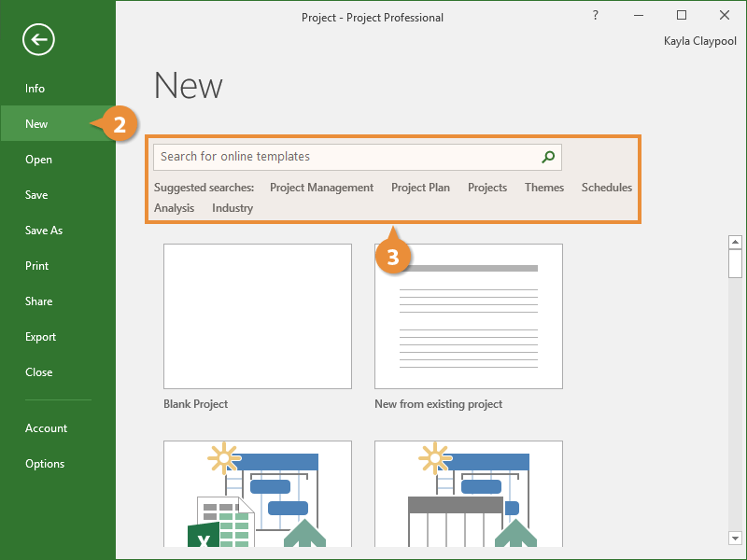Open Options from the sidebar

coord(45,464)
